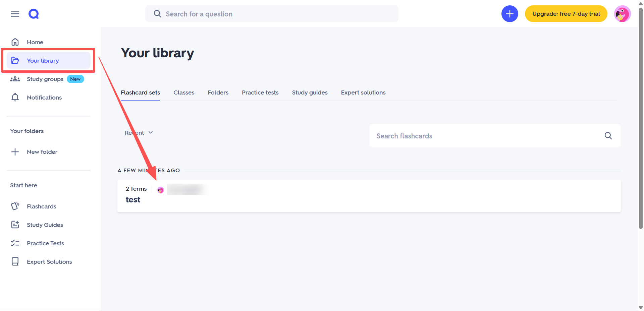Click the small avatar on test set
The height and width of the screenshot is (311, 644).
tap(161, 190)
